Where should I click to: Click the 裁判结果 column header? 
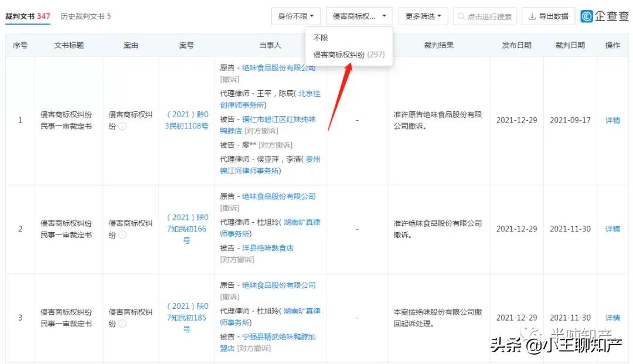pos(439,45)
